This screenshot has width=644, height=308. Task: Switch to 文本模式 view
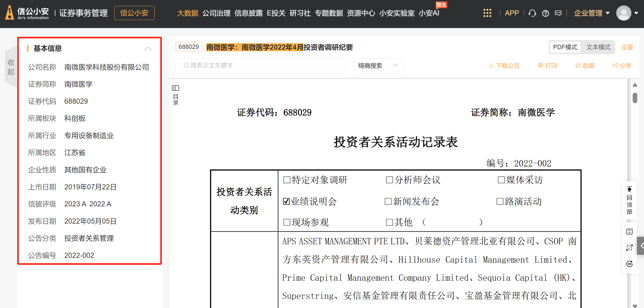tap(598, 47)
